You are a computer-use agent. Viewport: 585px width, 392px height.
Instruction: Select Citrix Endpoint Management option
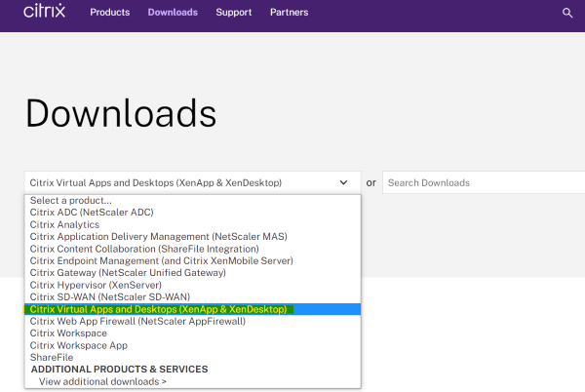pos(192,260)
